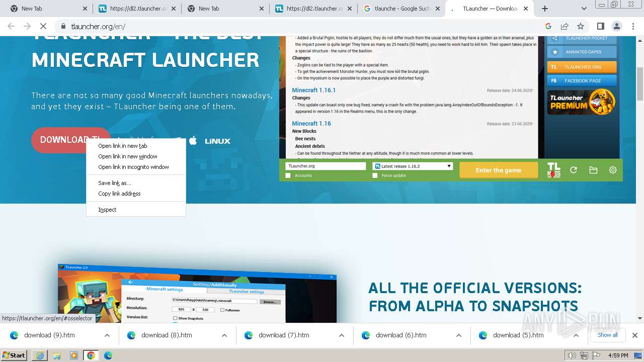Expand download (9).htm options arrow
Image resolution: width=644 pixels, height=362 pixels.
point(107,335)
